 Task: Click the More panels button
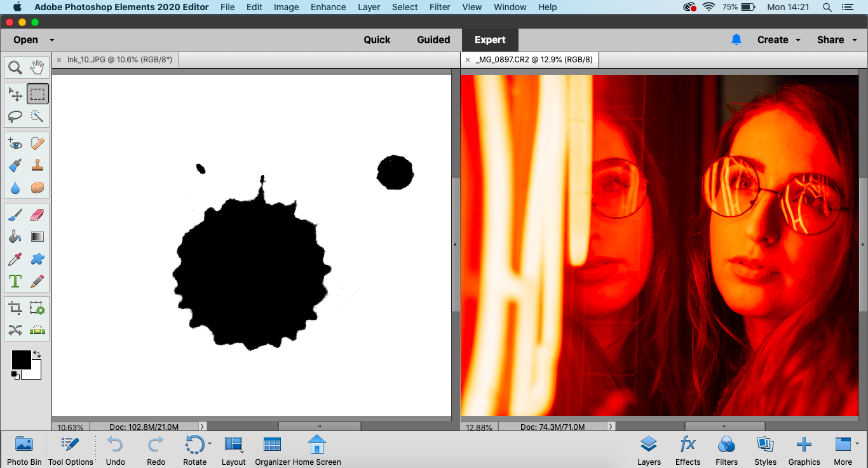[843, 450]
